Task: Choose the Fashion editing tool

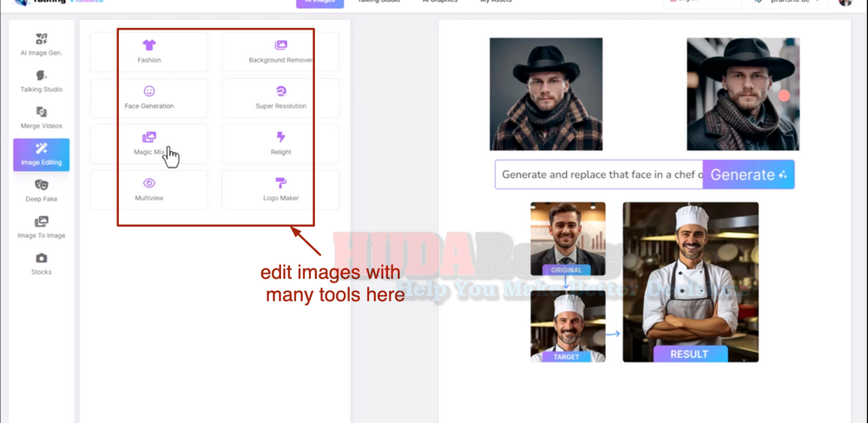Action: point(149,51)
